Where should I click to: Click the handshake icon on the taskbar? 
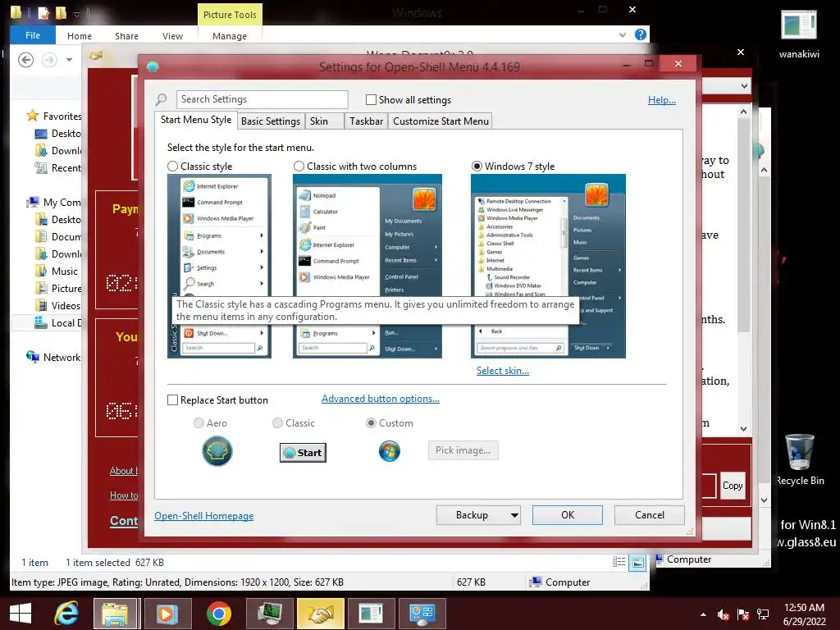(x=321, y=614)
